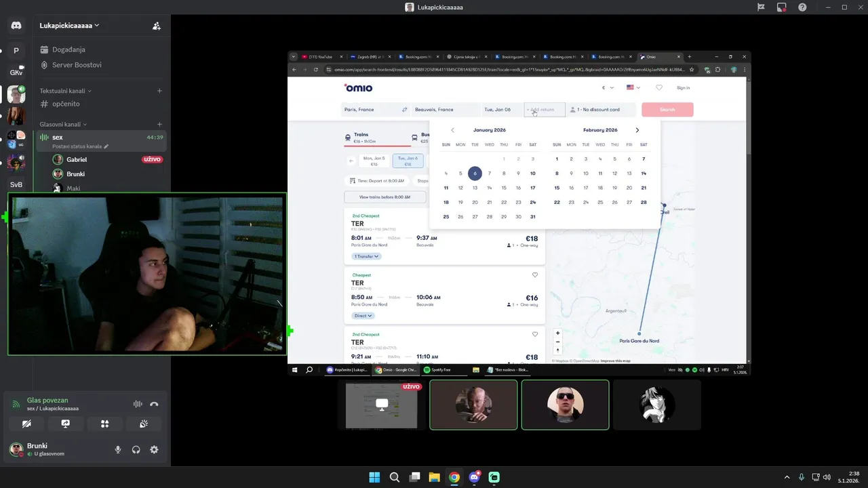Viewport: 868px width, 488px height.
Task: Select the anime avatar participant tile
Action: 656,405
